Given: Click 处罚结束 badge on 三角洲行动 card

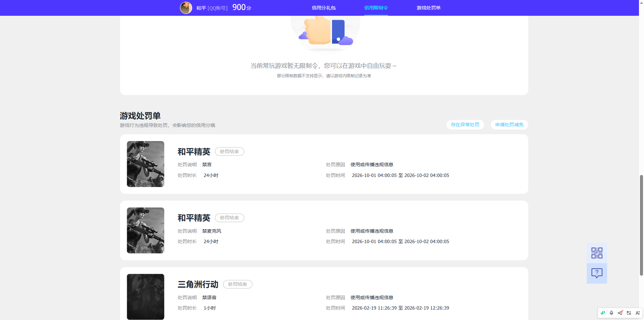Looking at the screenshot, I should 237,284.
